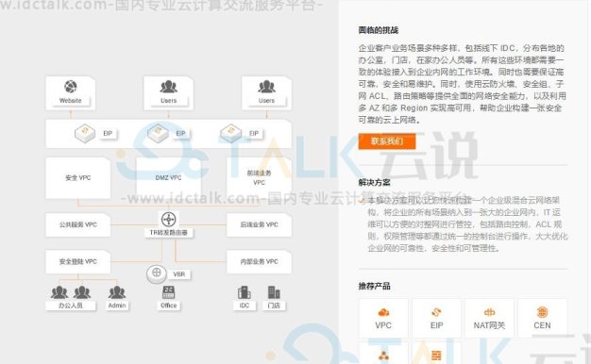
Task: Click the 门店 store icon
Action: tap(274, 292)
